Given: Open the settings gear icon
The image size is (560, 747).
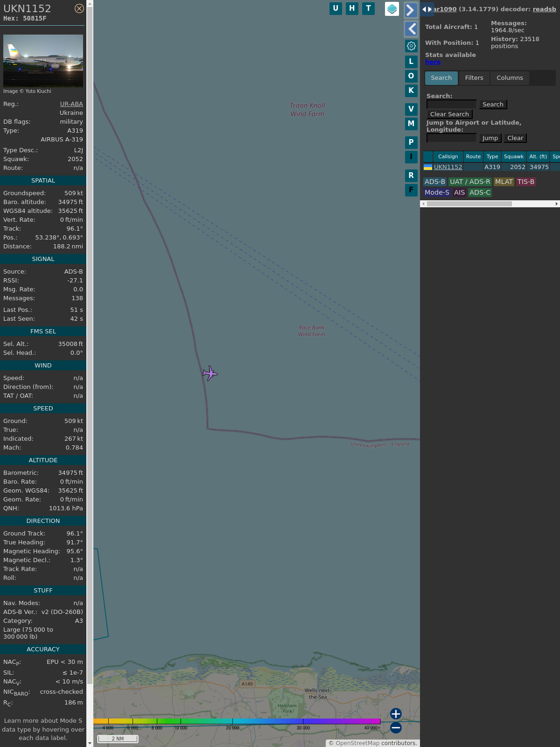Looking at the screenshot, I should (411, 46).
